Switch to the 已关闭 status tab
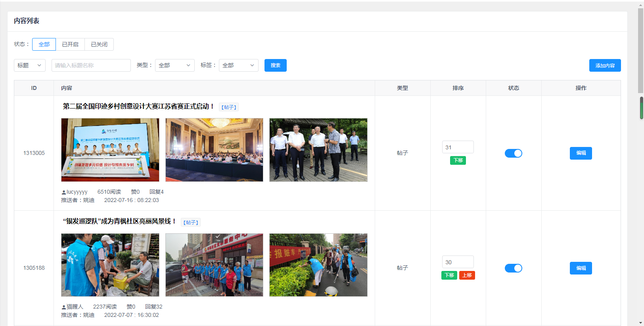This screenshot has height=326, width=644. (99, 44)
